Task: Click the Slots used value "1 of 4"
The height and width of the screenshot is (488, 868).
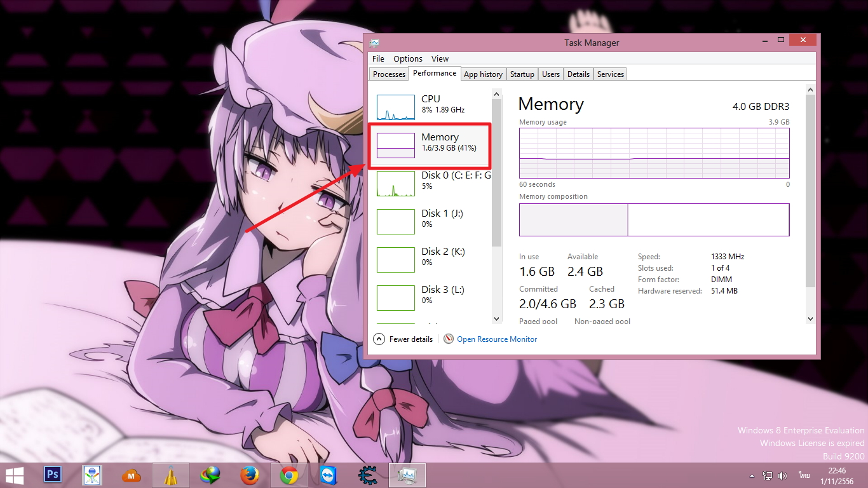Action: [721, 268]
